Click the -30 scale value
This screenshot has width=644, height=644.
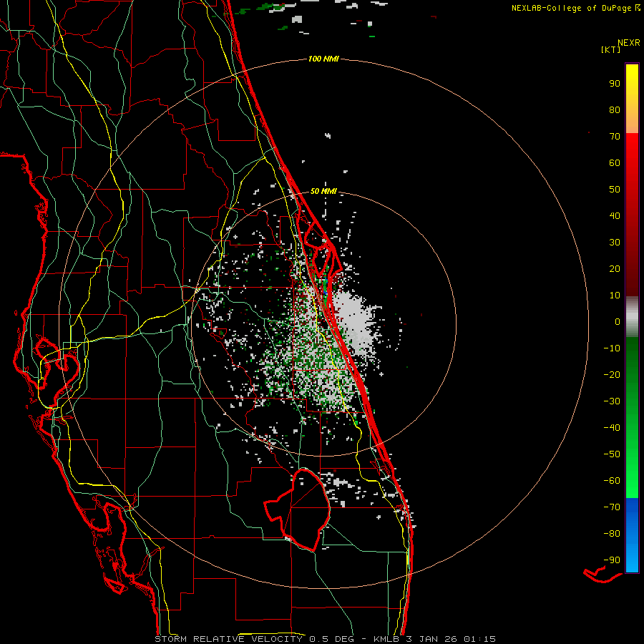tap(612, 401)
